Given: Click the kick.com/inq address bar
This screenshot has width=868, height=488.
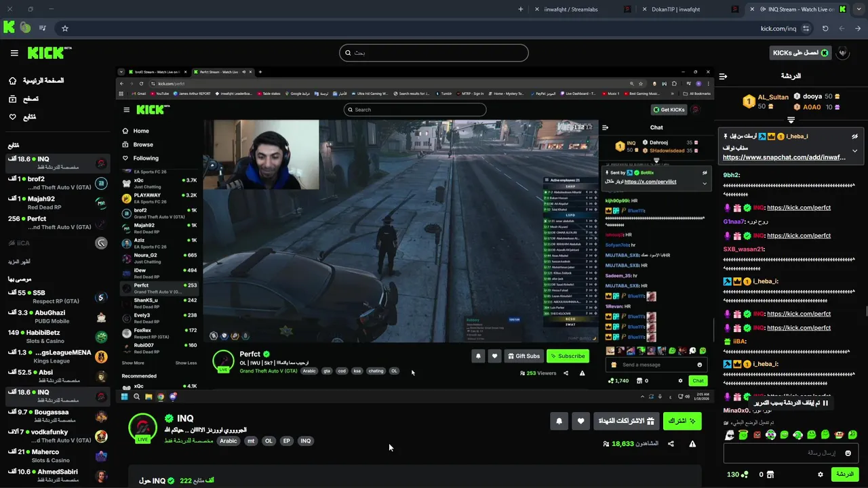Looking at the screenshot, I should (778, 28).
